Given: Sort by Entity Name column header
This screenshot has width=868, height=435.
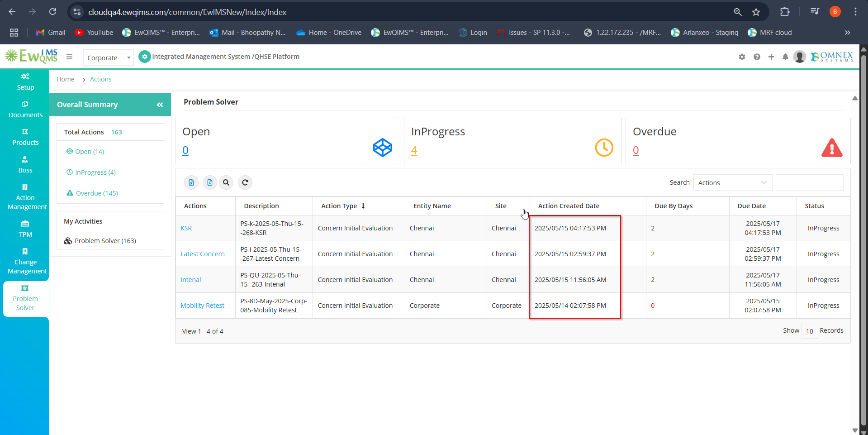Looking at the screenshot, I should coord(432,206).
